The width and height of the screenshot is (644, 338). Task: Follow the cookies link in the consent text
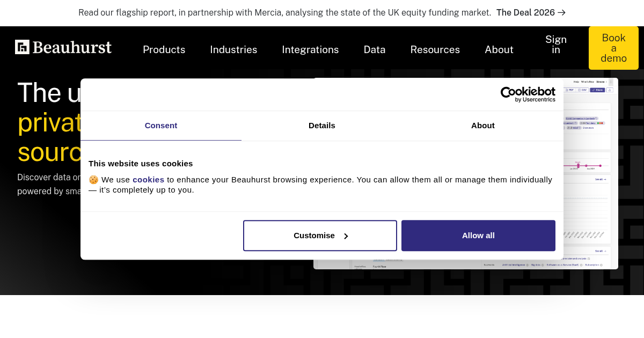[x=148, y=180]
